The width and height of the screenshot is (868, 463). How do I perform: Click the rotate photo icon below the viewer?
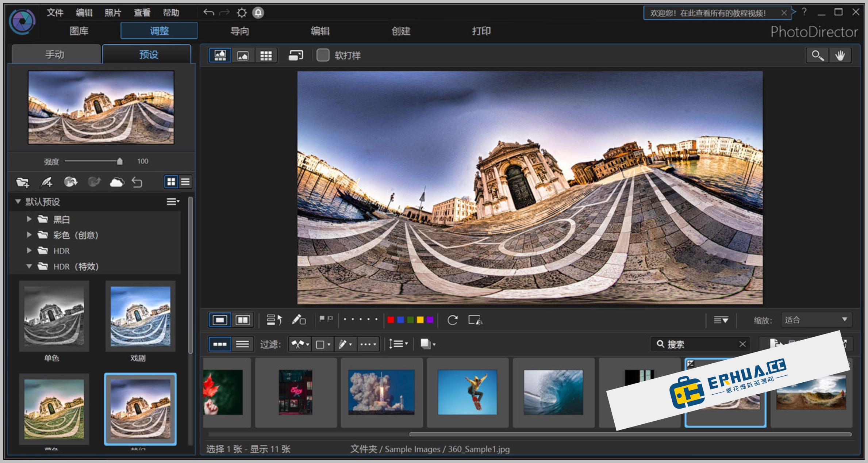(453, 320)
